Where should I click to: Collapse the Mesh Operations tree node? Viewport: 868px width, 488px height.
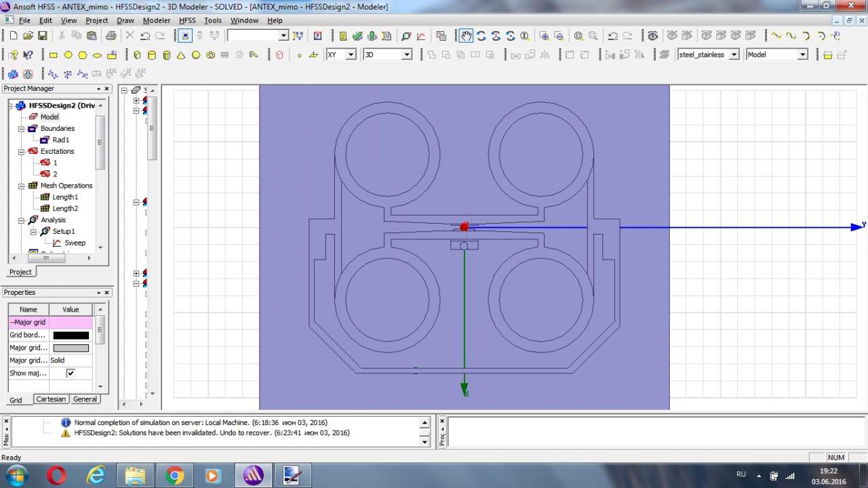[x=22, y=186]
